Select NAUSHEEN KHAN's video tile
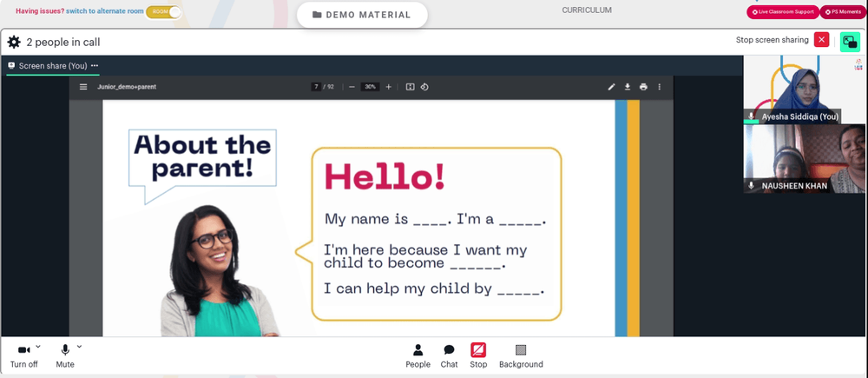Image resolution: width=868 pixels, height=378 pixels. pos(804,158)
